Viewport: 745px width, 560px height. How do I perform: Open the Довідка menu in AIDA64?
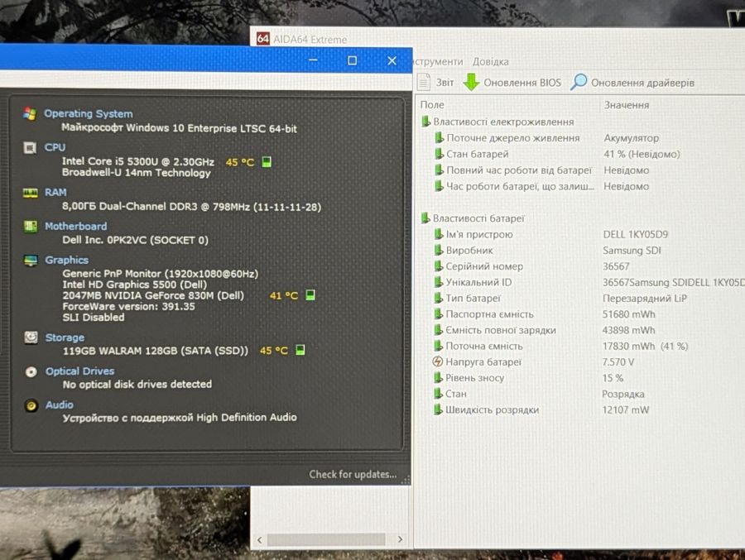click(x=490, y=62)
